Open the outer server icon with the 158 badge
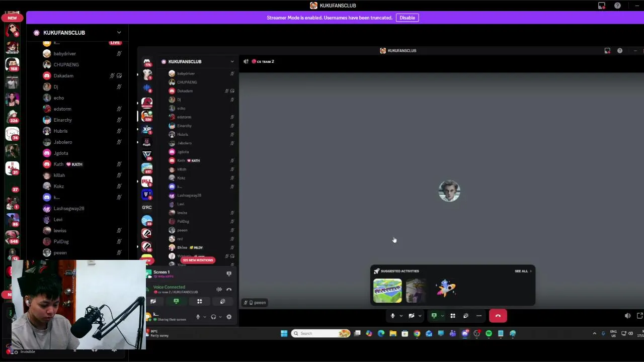Screen dimensions: 644x362 (x=13, y=64)
